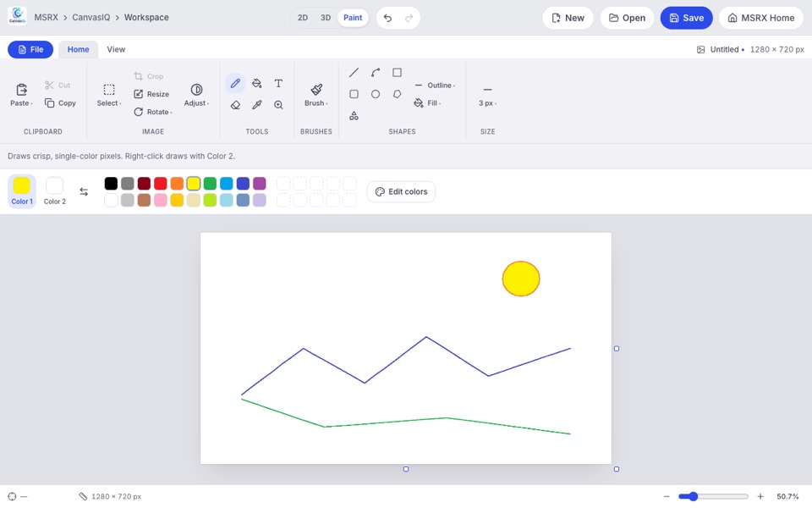Screen dimensions: 812x508
Task: Click the Undo arrow
Action: (387, 18)
